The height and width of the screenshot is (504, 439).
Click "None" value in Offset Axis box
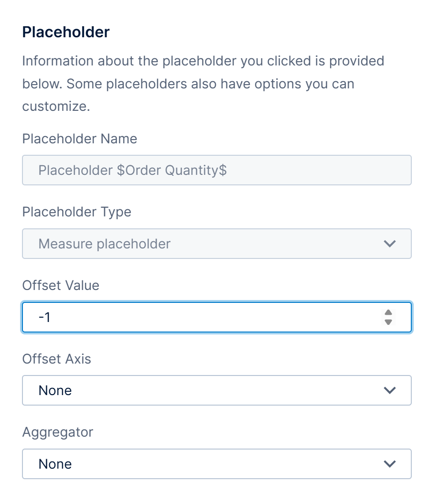[55, 390]
